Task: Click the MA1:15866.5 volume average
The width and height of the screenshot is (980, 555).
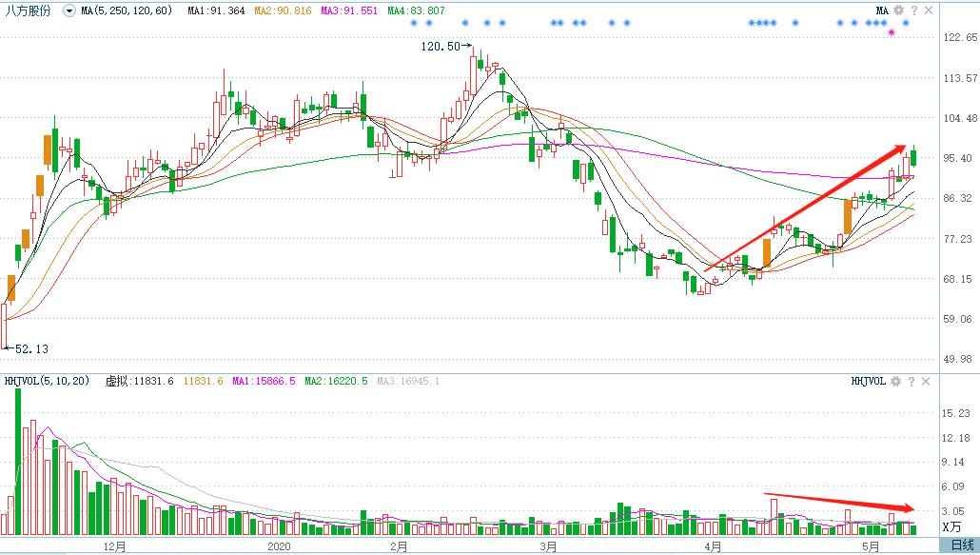Action: 264,381
